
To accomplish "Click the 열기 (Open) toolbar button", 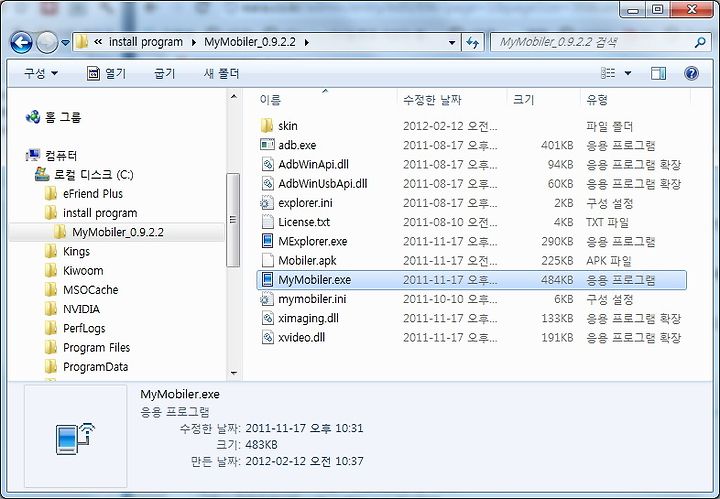I will (x=106, y=73).
